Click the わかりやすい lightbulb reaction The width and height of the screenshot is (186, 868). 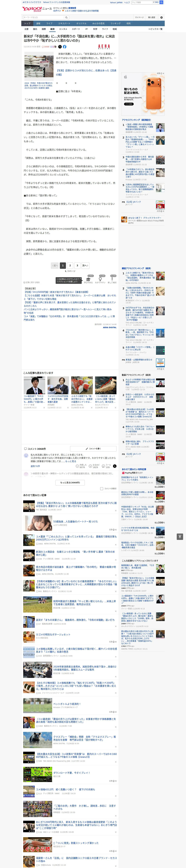pyautogui.click(x=100, y=279)
